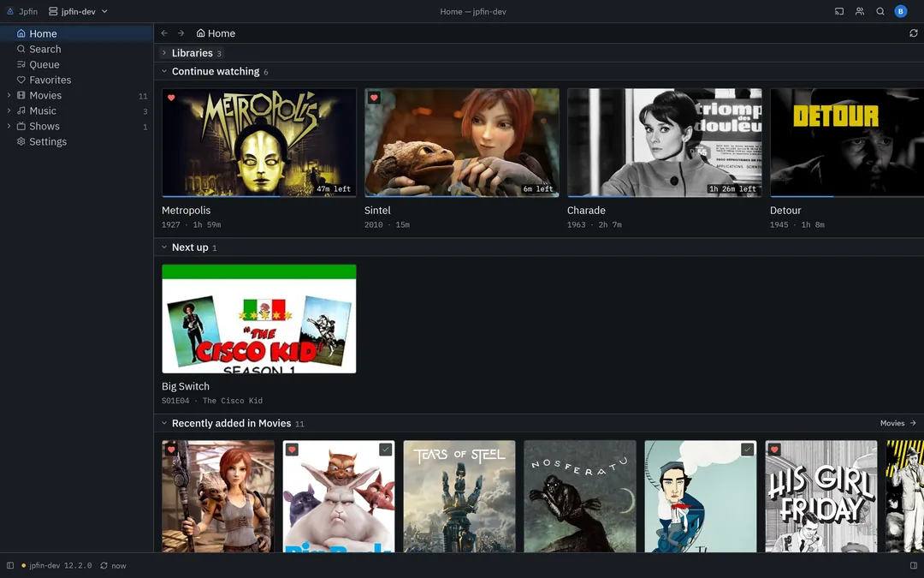Click the Detour playback progress bar
The image size is (924, 578).
pyautogui.click(x=847, y=196)
